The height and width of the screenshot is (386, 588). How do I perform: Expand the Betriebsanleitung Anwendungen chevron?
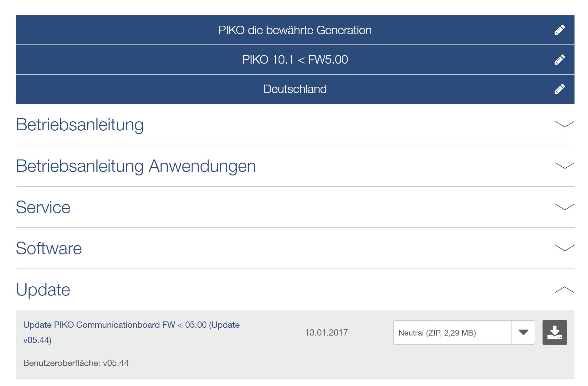564,166
